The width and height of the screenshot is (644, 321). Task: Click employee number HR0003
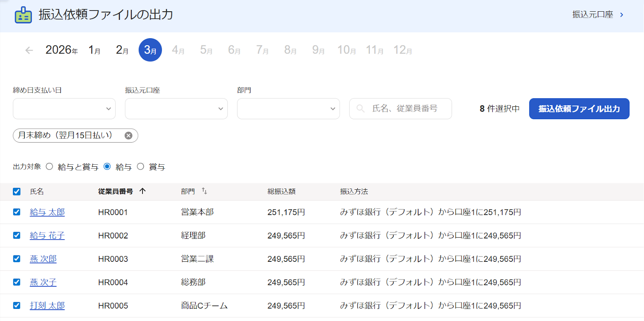(113, 259)
